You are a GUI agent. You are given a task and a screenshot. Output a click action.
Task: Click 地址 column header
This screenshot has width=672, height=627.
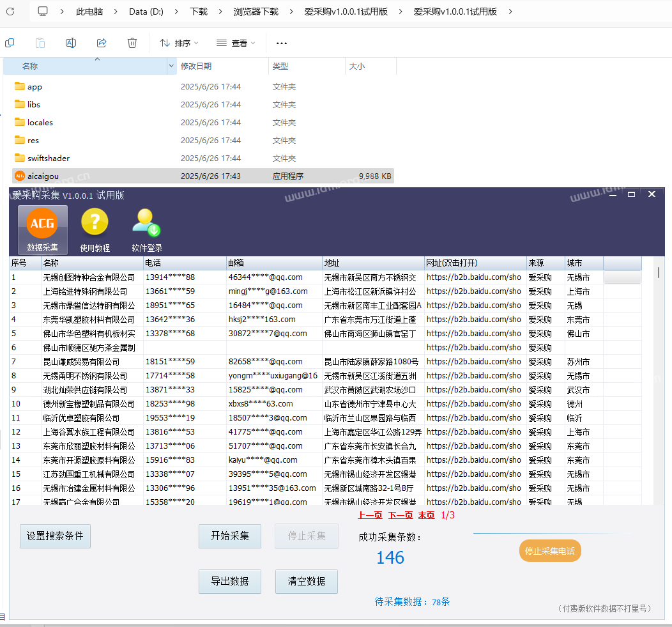373,263
